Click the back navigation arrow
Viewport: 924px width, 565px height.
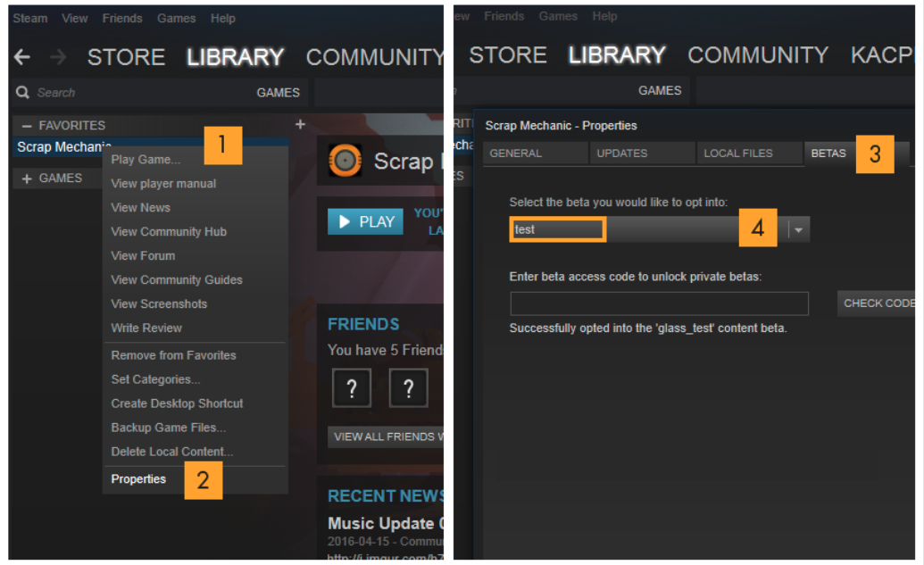click(22, 57)
